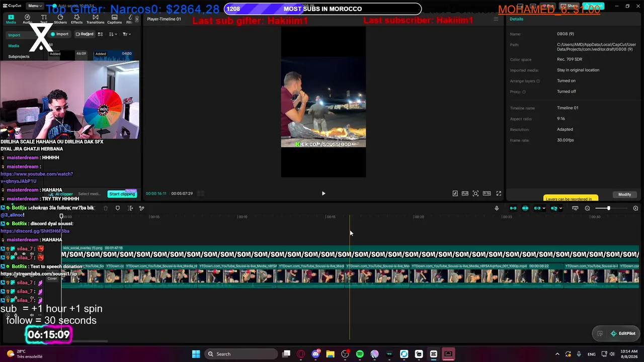Select Subprojects in the media sidebar
The width and height of the screenshot is (644, 362).
19,56
